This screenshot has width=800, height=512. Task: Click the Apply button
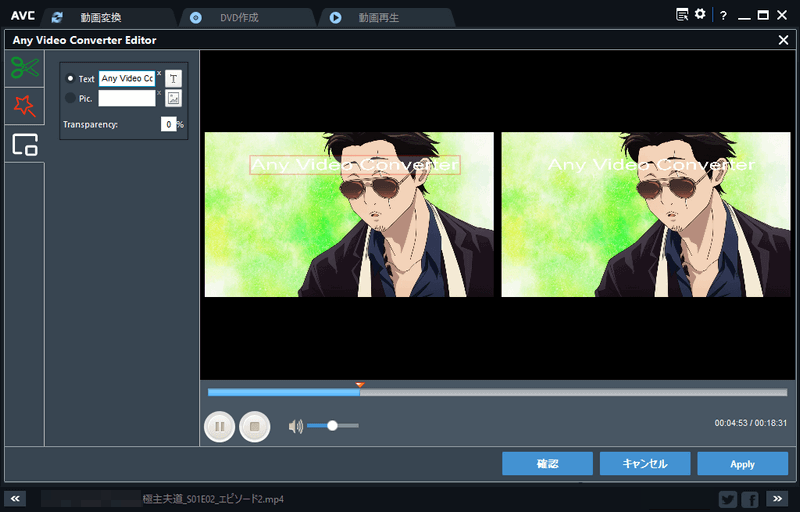(742, 464)
